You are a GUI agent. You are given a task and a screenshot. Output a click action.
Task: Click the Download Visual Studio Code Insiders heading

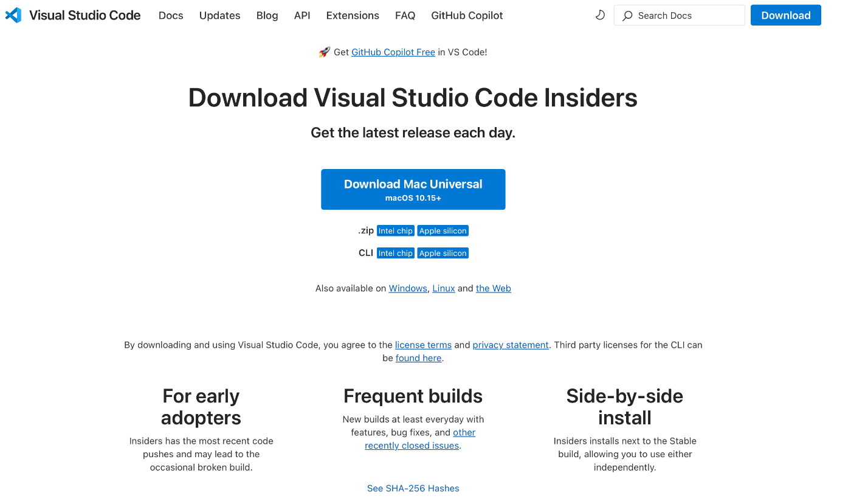point(413,98)
